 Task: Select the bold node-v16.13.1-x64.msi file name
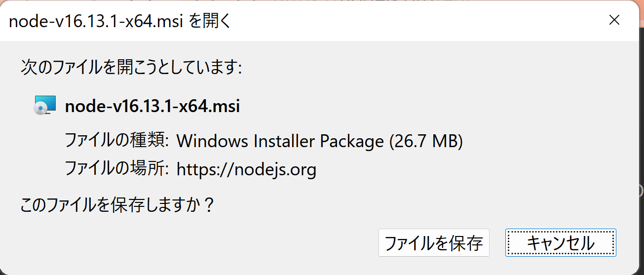[x=152, y=106]
